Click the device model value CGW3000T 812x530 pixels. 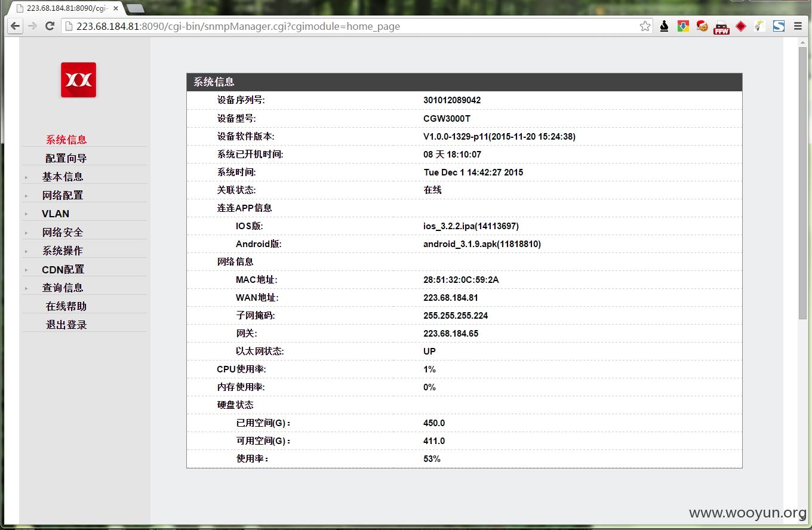tap(447, 118)
